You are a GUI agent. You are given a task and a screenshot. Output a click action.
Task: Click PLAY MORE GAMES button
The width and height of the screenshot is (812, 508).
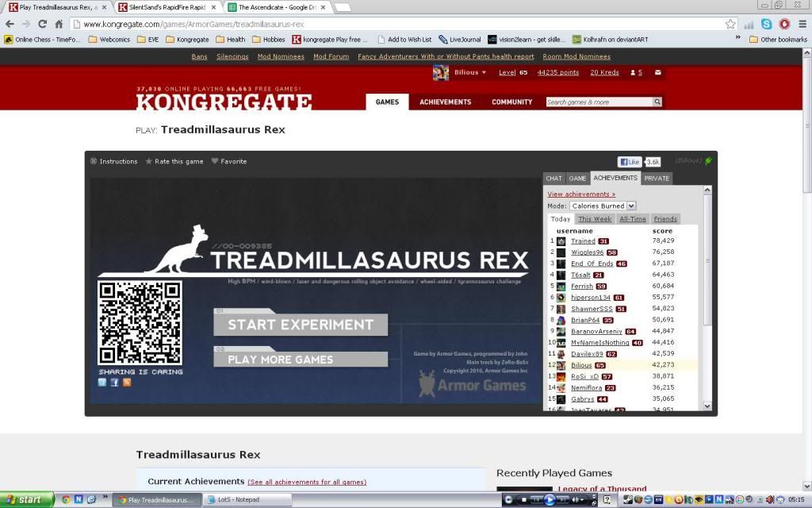[301, 360]
